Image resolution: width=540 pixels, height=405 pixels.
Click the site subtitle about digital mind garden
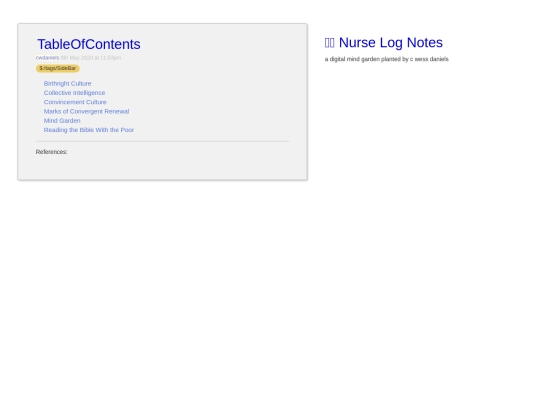tap(386, 59)
